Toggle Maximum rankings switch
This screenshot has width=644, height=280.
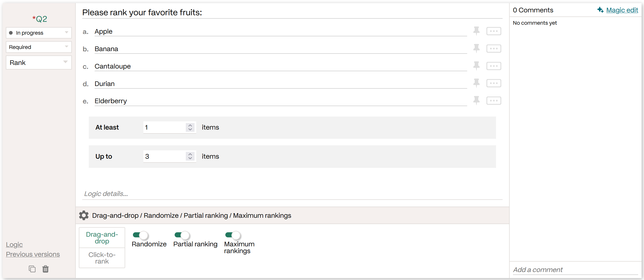pyautogui.click(x=233, y=235)
